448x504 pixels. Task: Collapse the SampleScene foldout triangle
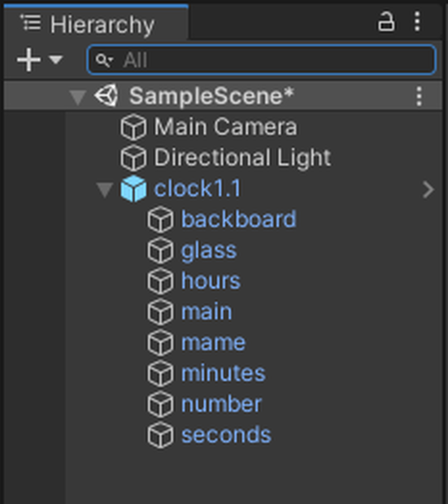(78, 97)
